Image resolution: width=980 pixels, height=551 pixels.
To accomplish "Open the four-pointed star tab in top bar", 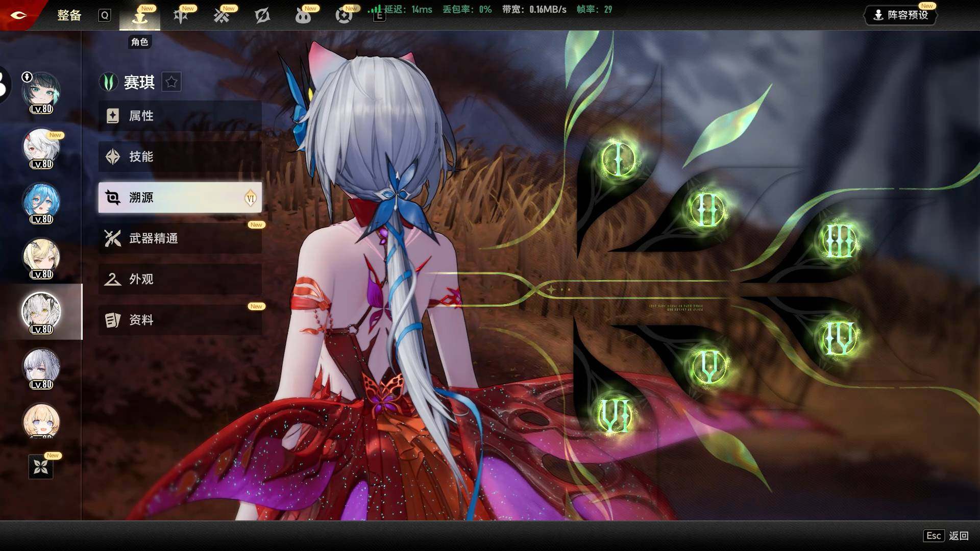I will (x=181, y=16).
